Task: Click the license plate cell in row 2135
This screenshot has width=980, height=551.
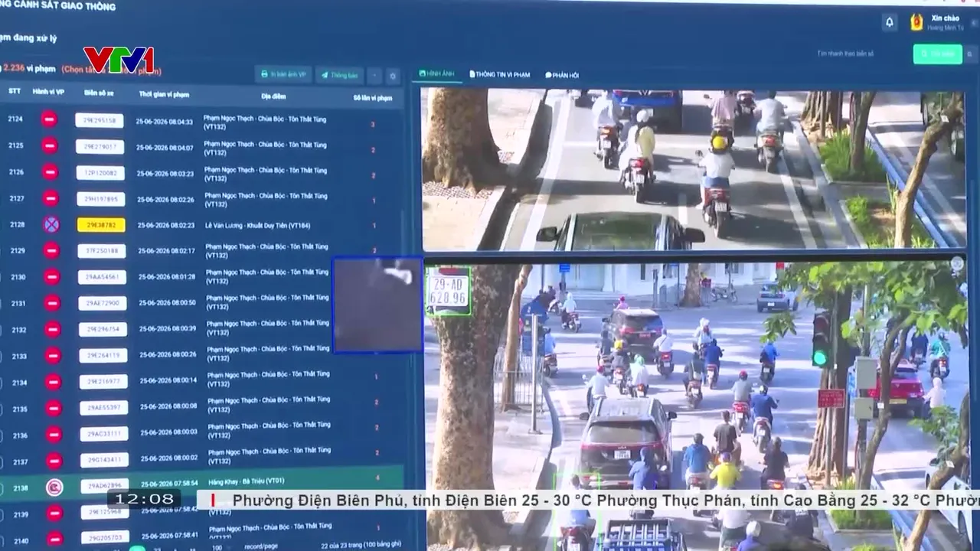Action: [x=104, y=409]
